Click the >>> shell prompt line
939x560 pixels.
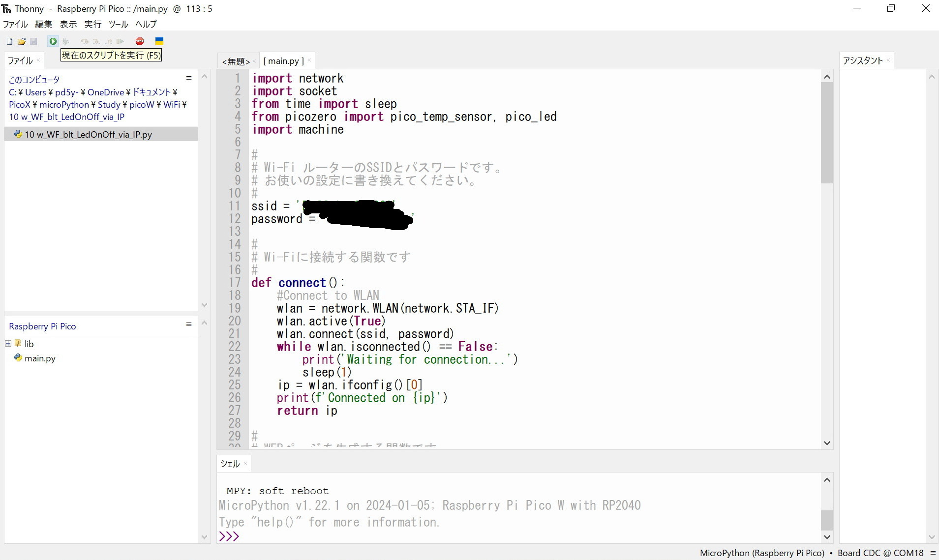(x=229, y=536)
